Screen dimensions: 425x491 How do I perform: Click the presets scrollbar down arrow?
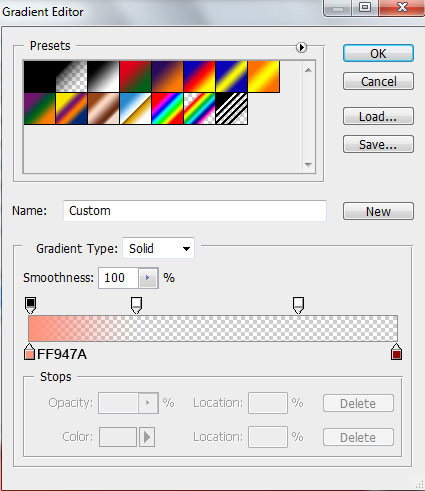click(308, 165)
